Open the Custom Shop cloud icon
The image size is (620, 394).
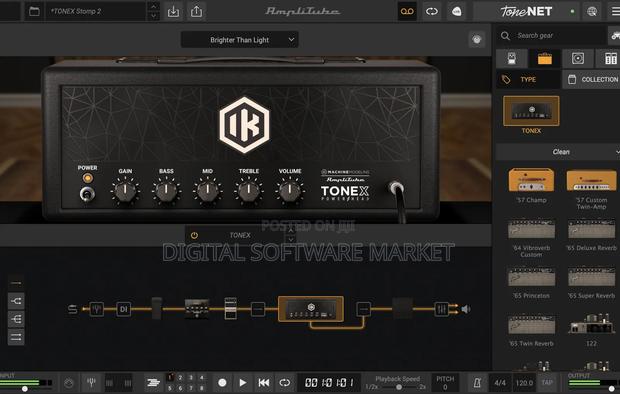tap(457, 11)
